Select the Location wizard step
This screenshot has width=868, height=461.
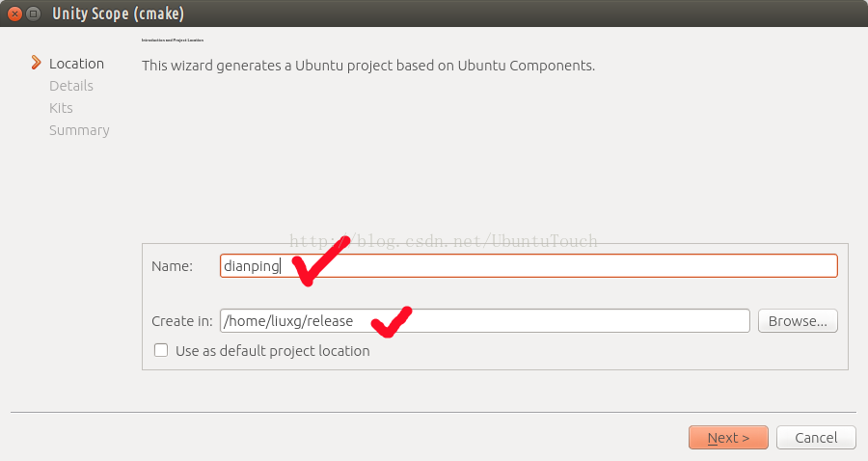tap(76, 64)
